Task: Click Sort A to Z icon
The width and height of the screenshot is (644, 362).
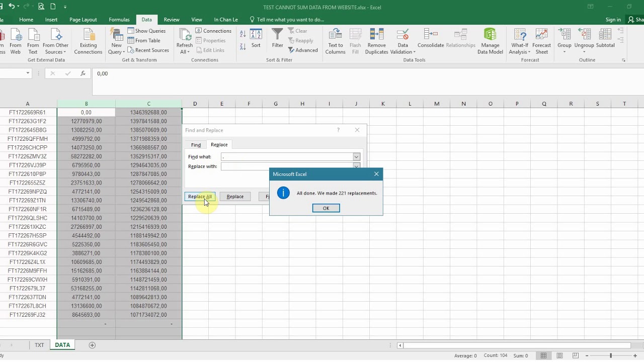Action: (243, 34)
